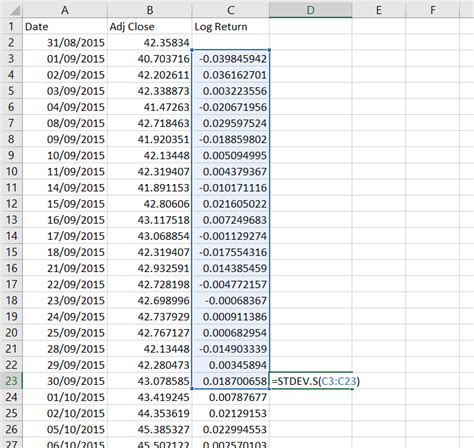Screen dimensions: 474x448
Task: Click cell with value 40.703716
Action: click(x=150, y=59)
